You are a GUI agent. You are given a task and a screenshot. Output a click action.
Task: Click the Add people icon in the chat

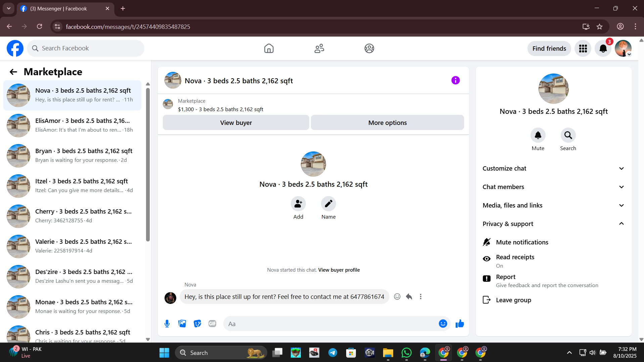pyautogui.click(x=298, y=204)
